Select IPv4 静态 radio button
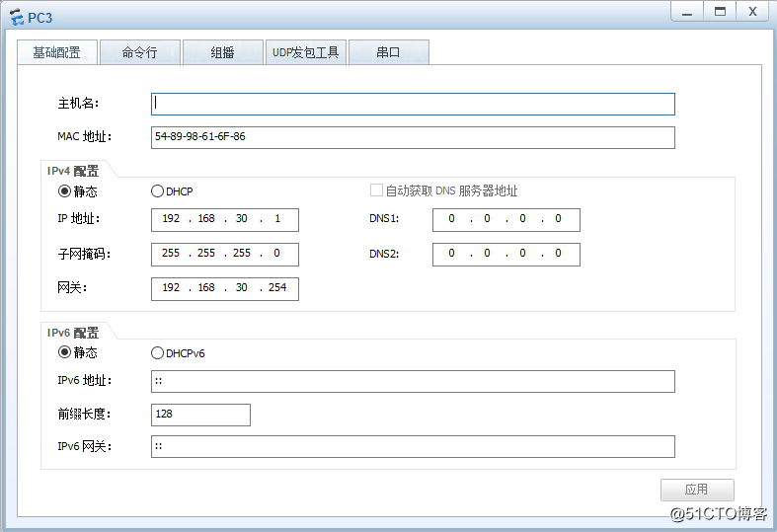The width and height of the screenshot is (777, 532). [64, 190]
